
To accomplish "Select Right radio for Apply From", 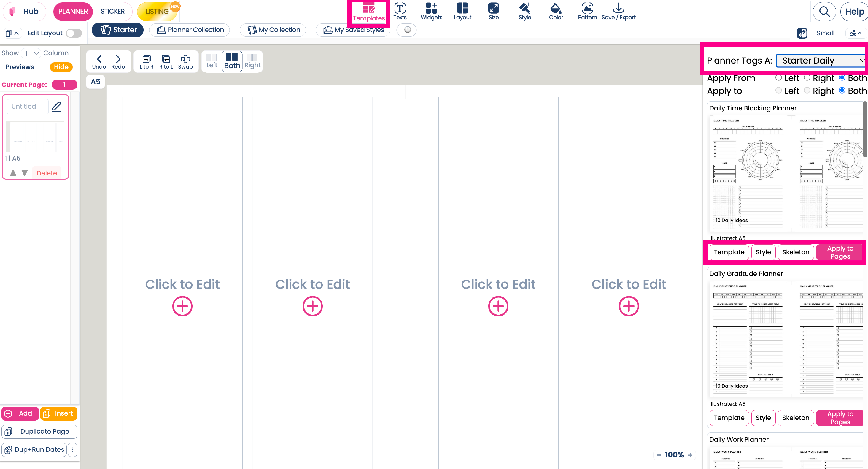I will point(807,77).
